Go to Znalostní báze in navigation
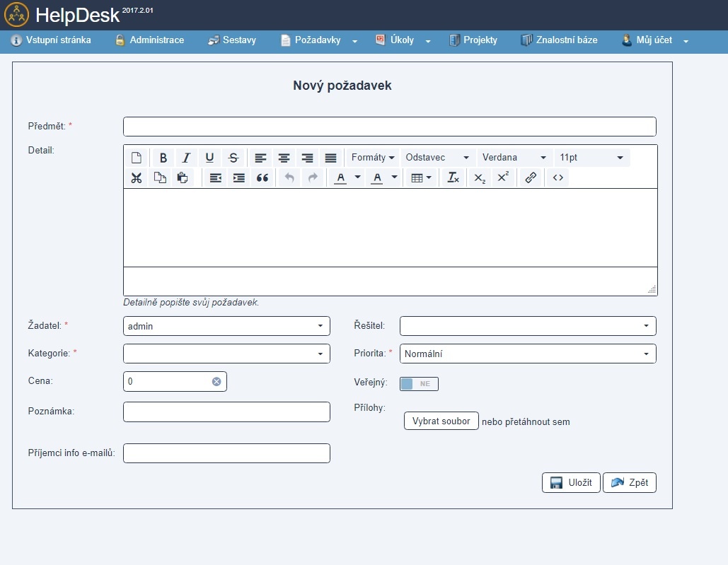 pyautogui.click(x=559, y=40)
